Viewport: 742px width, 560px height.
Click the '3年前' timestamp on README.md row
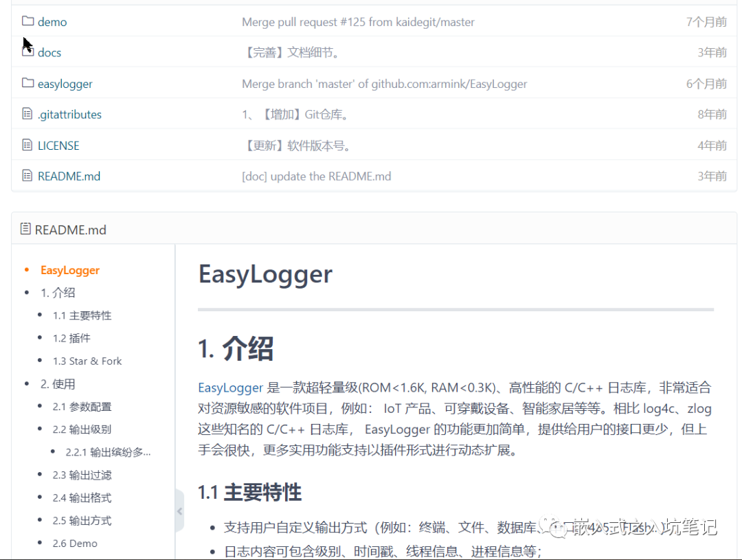click(x=712, y=176)
